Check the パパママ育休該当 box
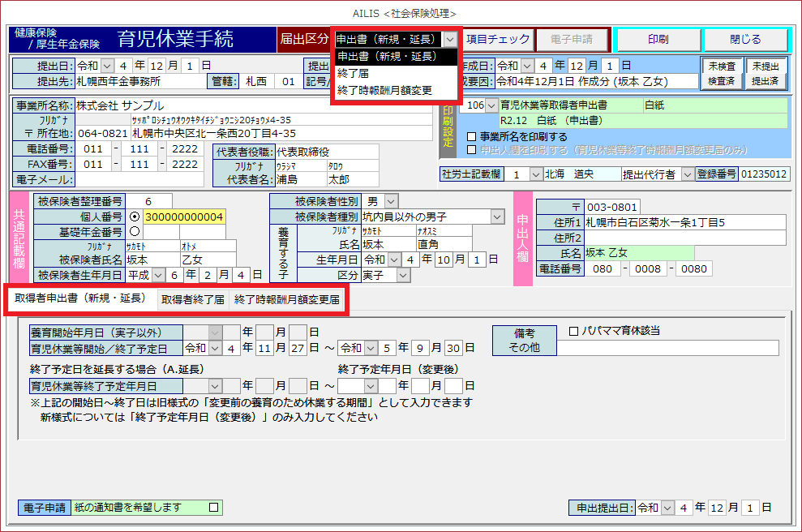This screenshot has height=532, width=802. click(574, 331)
